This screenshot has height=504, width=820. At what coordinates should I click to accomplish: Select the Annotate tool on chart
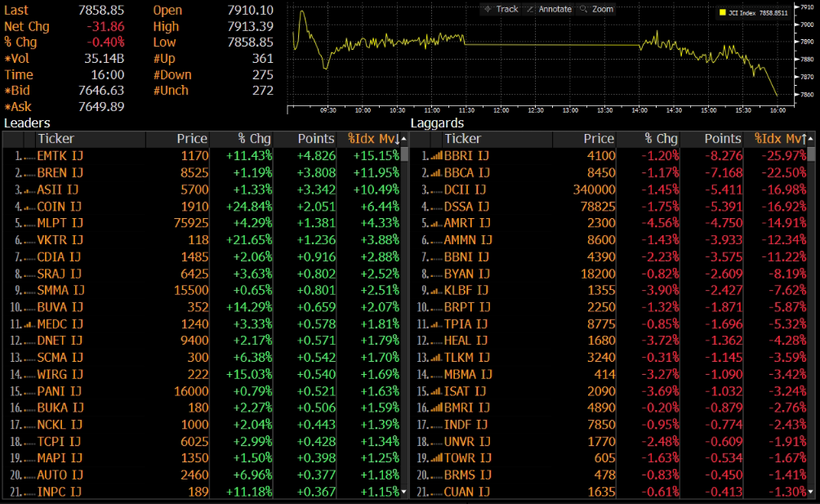549,9
